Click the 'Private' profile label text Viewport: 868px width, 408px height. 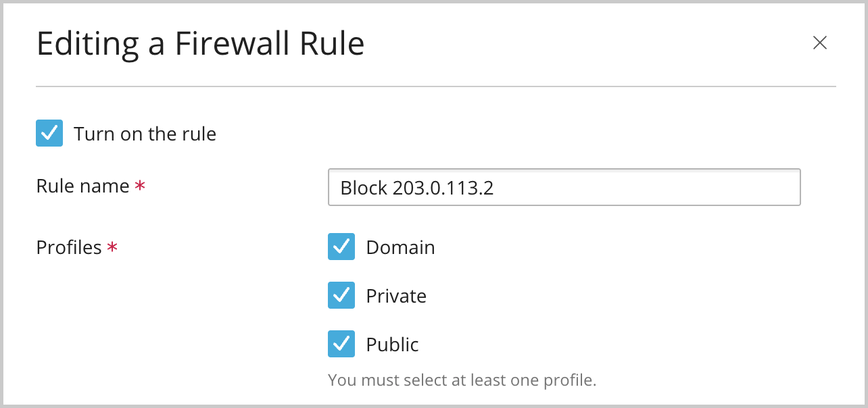(396, 296)
